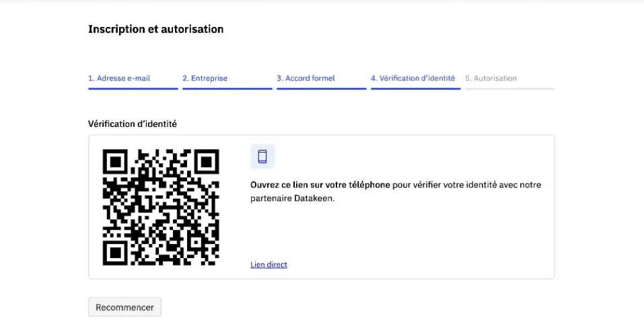
Task: Click the QR code image
Action: (161, 207)
